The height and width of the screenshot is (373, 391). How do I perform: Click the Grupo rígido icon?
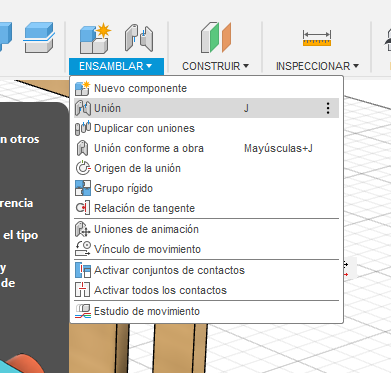[x=83, y=188]
